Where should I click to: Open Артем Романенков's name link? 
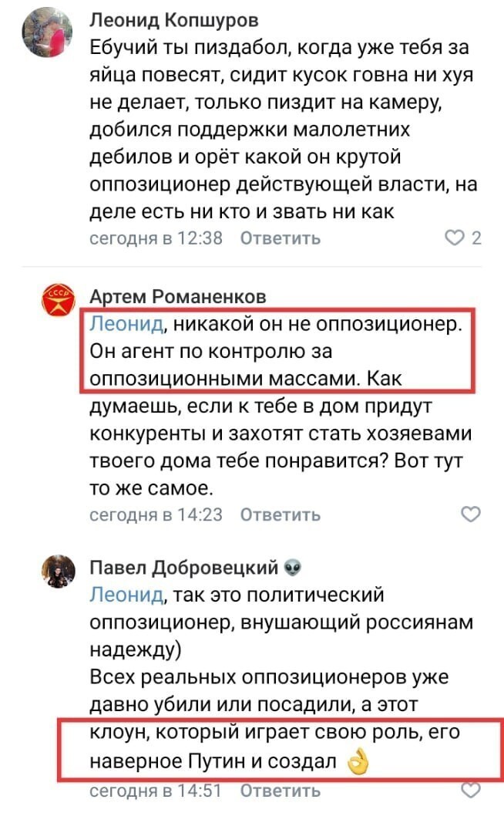point(178,296)
